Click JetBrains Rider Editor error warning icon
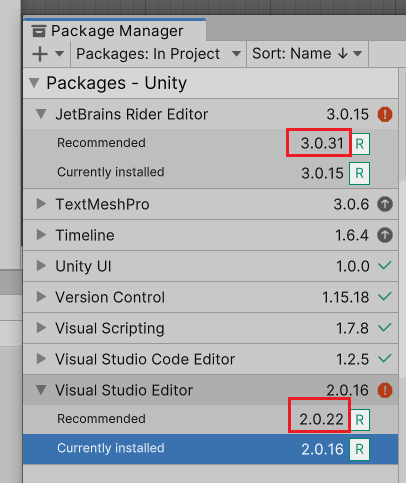 coord(385,115)
